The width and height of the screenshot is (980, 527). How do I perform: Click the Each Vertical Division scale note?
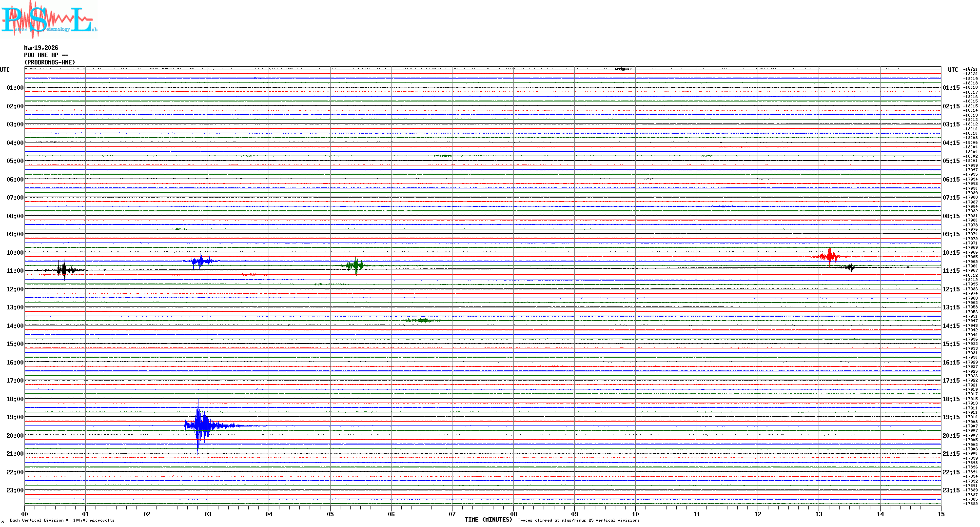pyautogui.click(x=62, y=520)
